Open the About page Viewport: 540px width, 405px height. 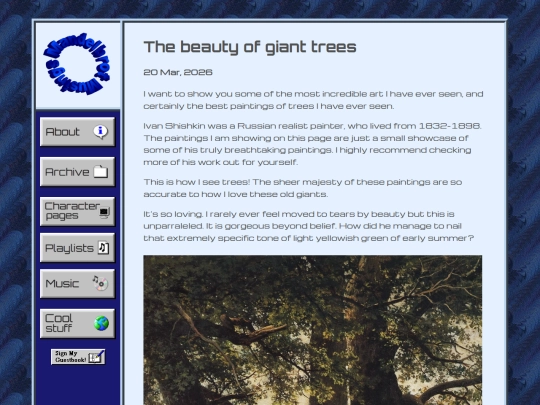pyautogui.click(x=77, y=132)
